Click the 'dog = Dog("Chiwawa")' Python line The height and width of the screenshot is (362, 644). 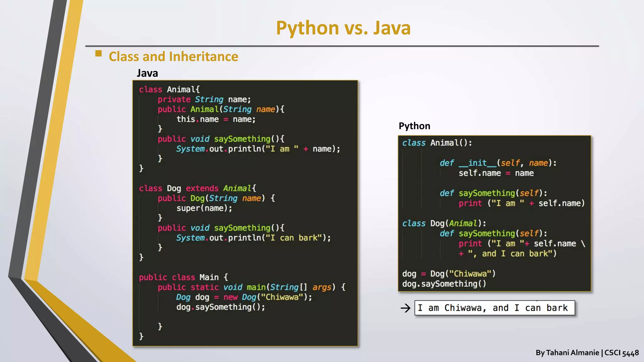pyautogui.click(x=449, y=274)
